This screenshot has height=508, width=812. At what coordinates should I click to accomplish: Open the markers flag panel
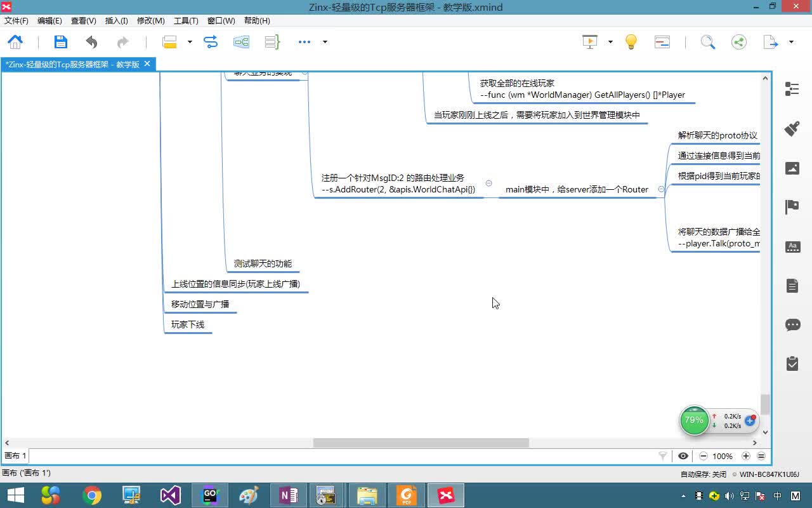[x=792, y=207]
